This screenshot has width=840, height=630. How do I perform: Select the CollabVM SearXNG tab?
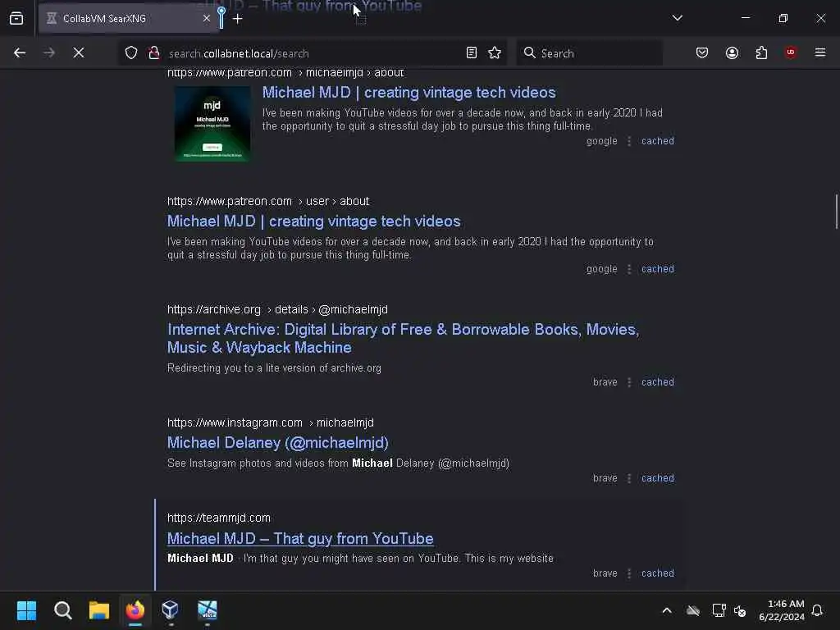tap(127, 19)
